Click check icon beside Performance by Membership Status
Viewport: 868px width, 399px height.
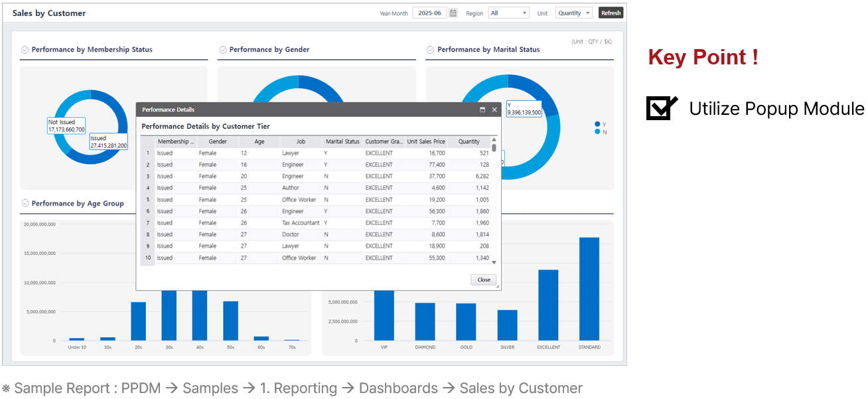(25, 50)
